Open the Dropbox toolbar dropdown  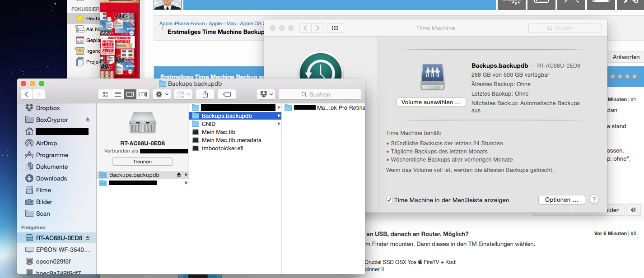[x=266, y=94]
